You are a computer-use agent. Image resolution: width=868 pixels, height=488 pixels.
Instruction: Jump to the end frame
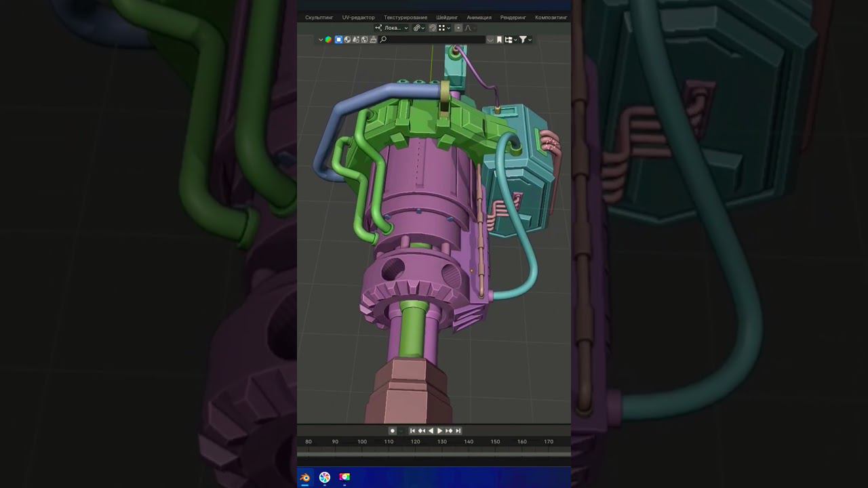pos(458,430)
